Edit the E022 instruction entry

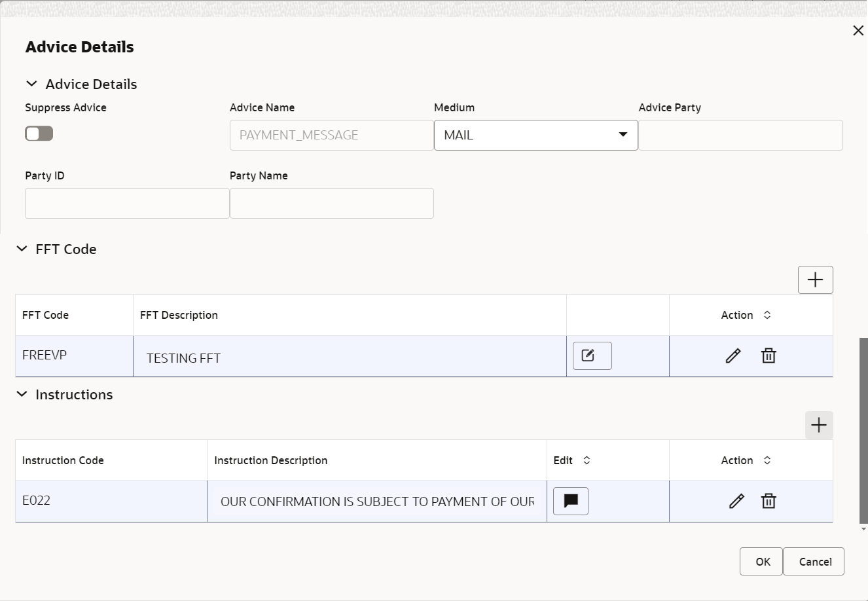[736, 501]
